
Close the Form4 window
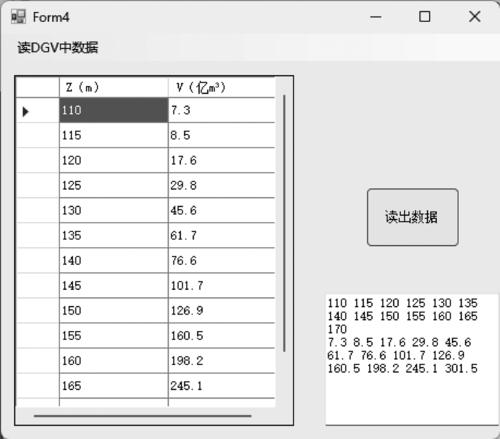[x=474, y=16]
